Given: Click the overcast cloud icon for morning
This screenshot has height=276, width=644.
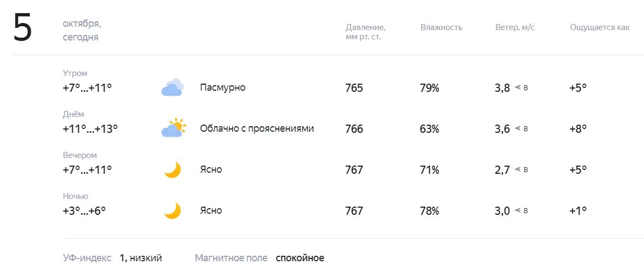Looking at the screenshot, I should [173, 87].
